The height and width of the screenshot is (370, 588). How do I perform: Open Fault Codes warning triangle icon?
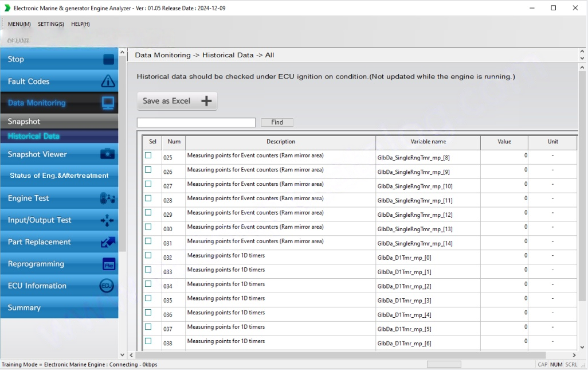[x=108, y=81]
